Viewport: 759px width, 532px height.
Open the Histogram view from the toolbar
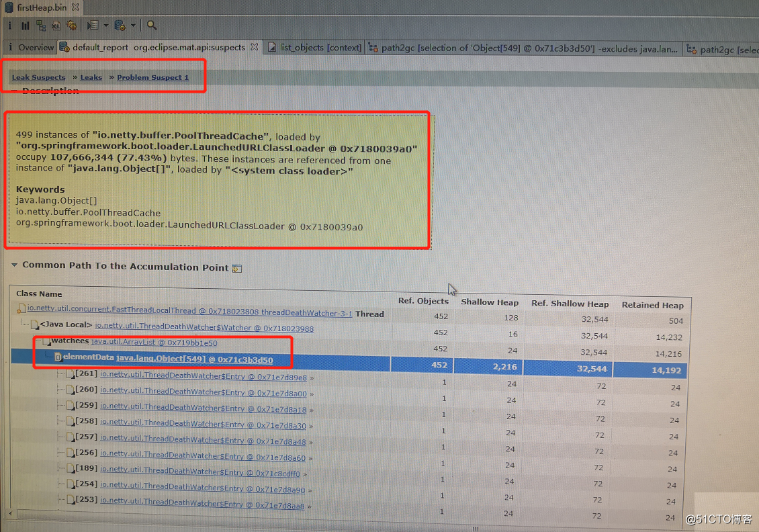[x=25, y=26]
